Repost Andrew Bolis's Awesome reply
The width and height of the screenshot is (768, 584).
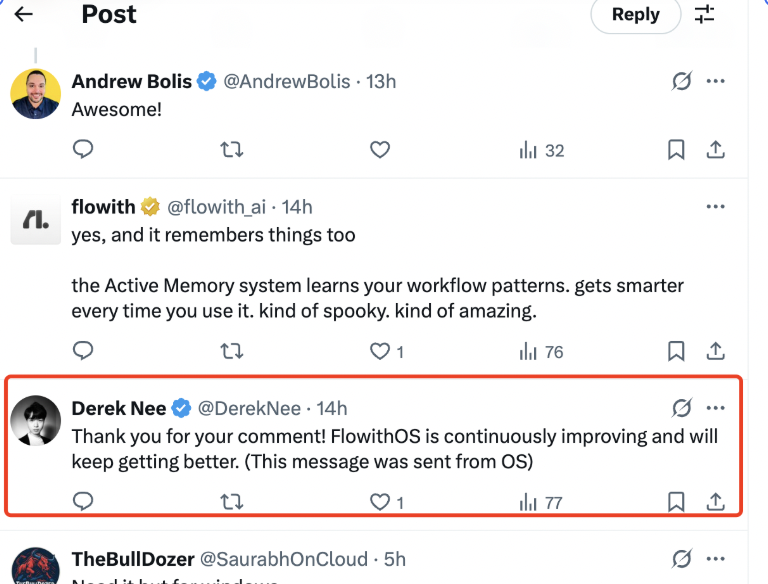pyautogui.click(x=231, y=150)
